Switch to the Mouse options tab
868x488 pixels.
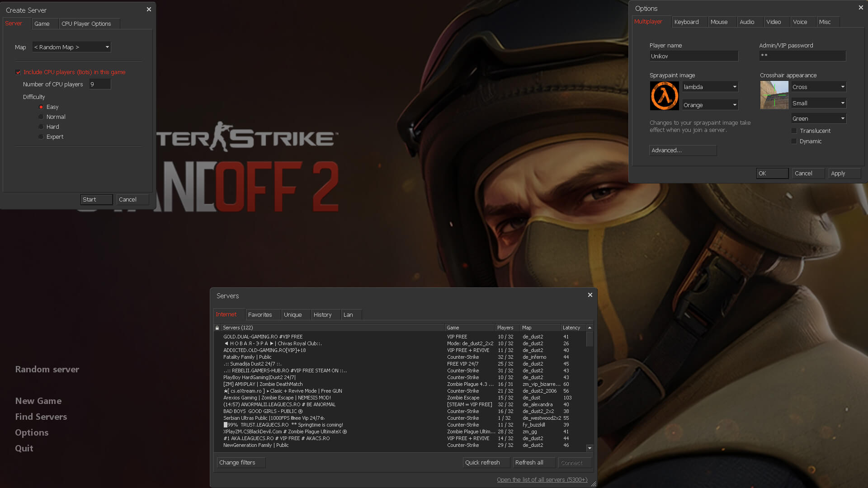pos(722,22)
